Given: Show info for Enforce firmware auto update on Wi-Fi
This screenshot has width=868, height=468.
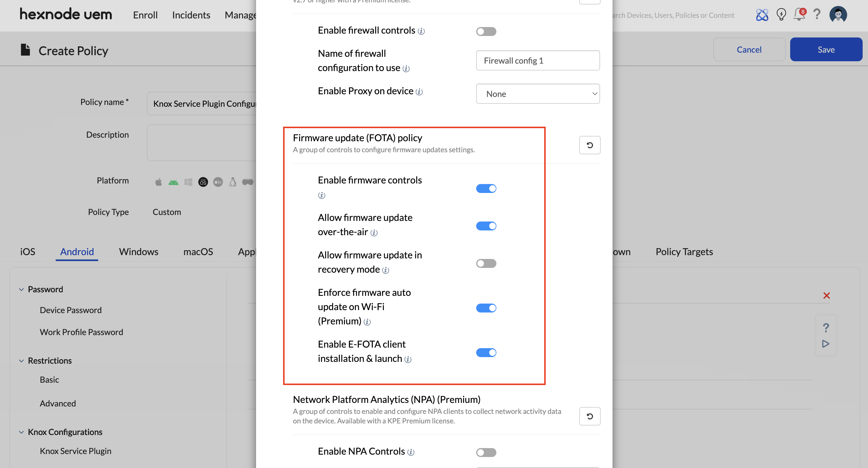Looking at the screenshot, I should tap(367, 322).
